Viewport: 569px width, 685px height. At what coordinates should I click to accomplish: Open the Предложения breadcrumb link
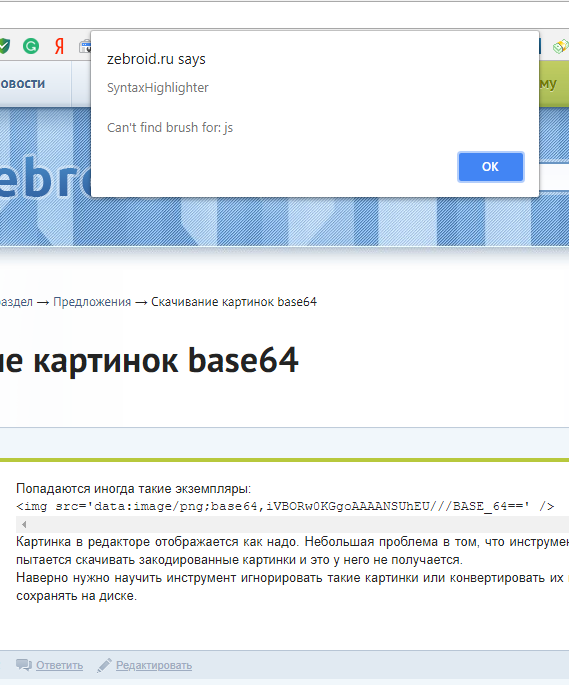pos(92,302)
